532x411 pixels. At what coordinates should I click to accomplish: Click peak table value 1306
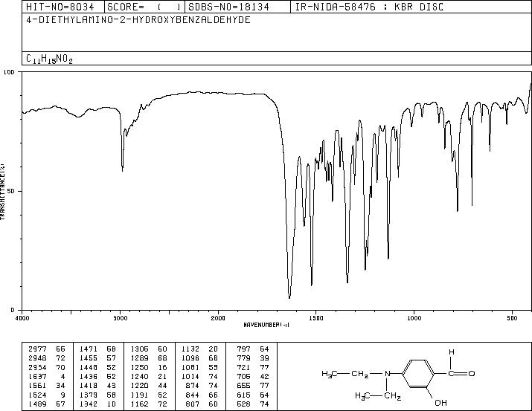(x=139, y=349)
